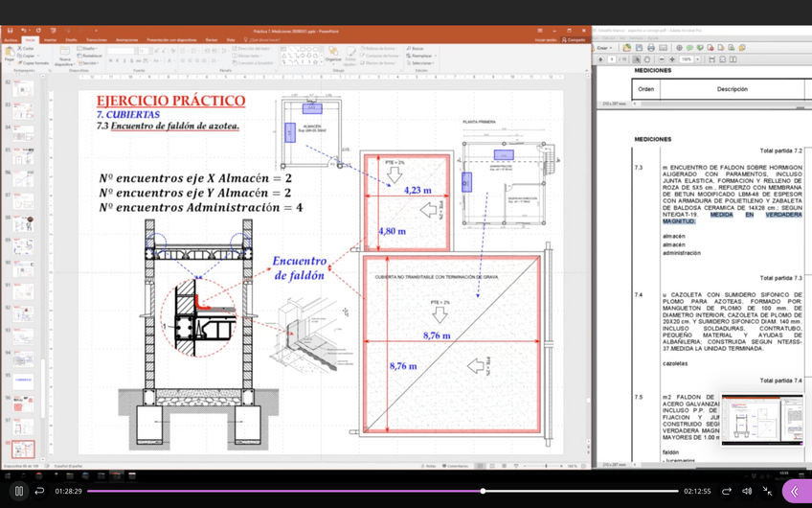Open the Revisar ribbon tab
Screen dimensions: 812x508
point(212,40)
